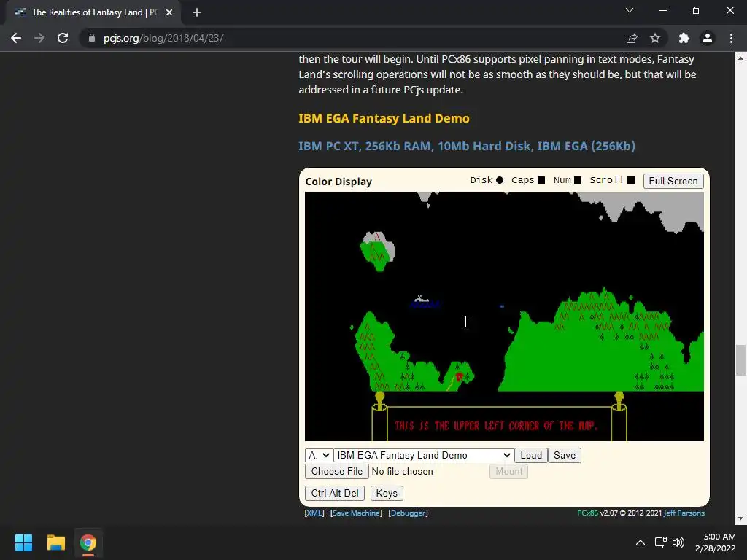This screenshot has height=560, width=747.
Task: Visit the Jeff Parsons link
Action: click(x=684, y=513)
